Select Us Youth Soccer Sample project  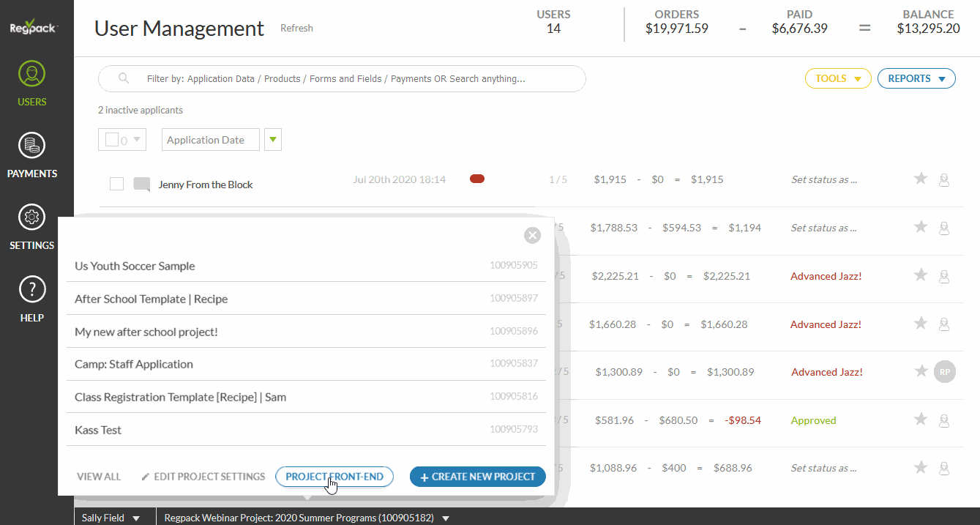pos(135,266)
